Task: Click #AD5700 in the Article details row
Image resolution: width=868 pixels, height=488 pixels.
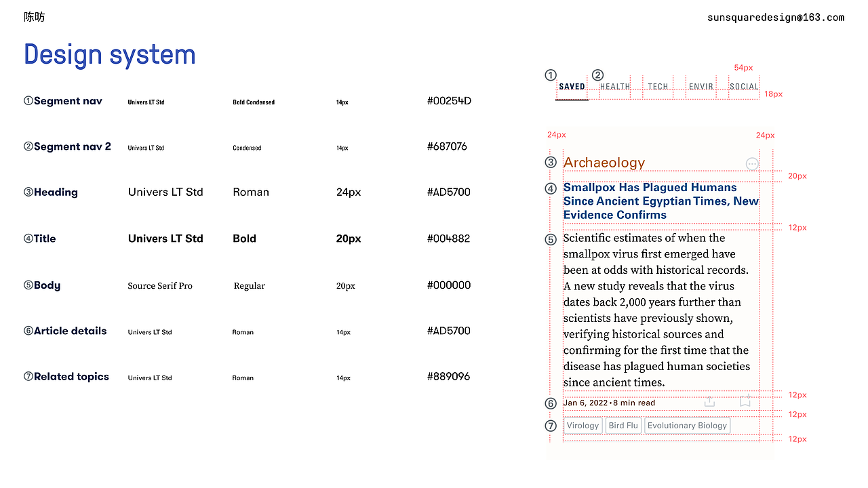Action: [x=448, y=331]
